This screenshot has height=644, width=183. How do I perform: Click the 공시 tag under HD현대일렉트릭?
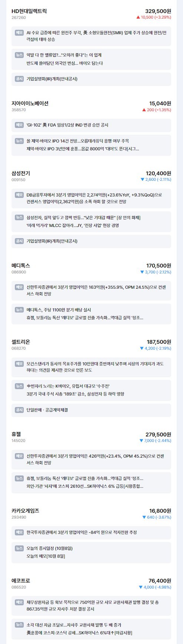(x=19, y=79)
